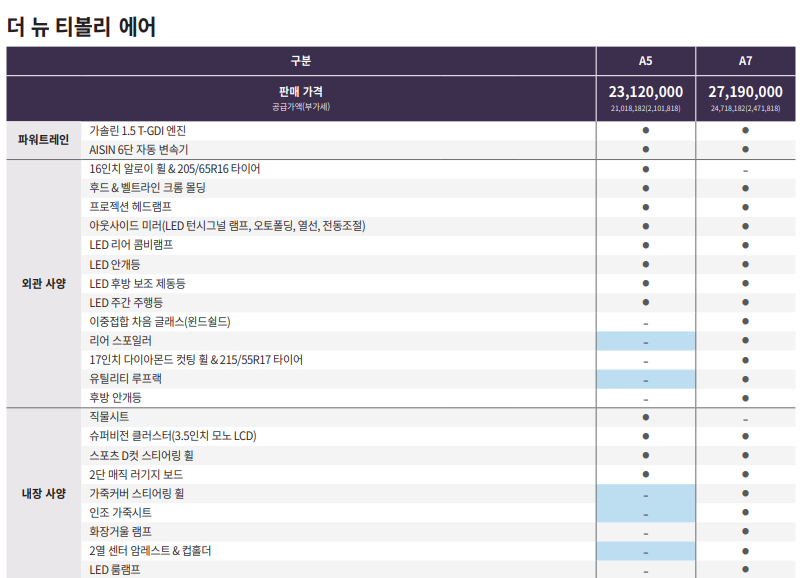Click A5 dash for 후방 안개등

[646, 400]
